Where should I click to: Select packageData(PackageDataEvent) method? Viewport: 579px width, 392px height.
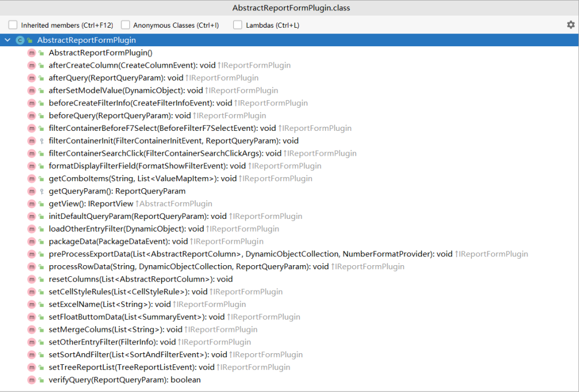point(289,241)
